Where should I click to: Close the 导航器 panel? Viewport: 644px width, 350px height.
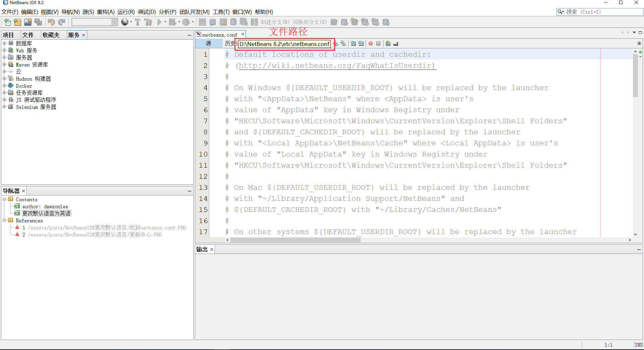[x=23, y=191]
